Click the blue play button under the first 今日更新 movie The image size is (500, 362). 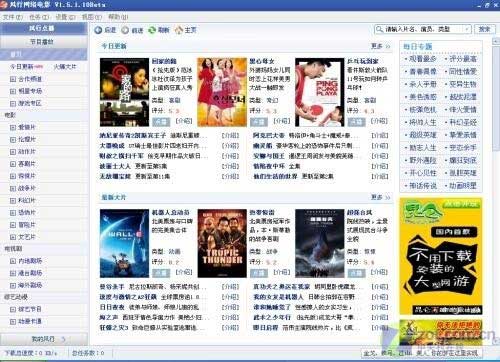(x=161, y=121)
